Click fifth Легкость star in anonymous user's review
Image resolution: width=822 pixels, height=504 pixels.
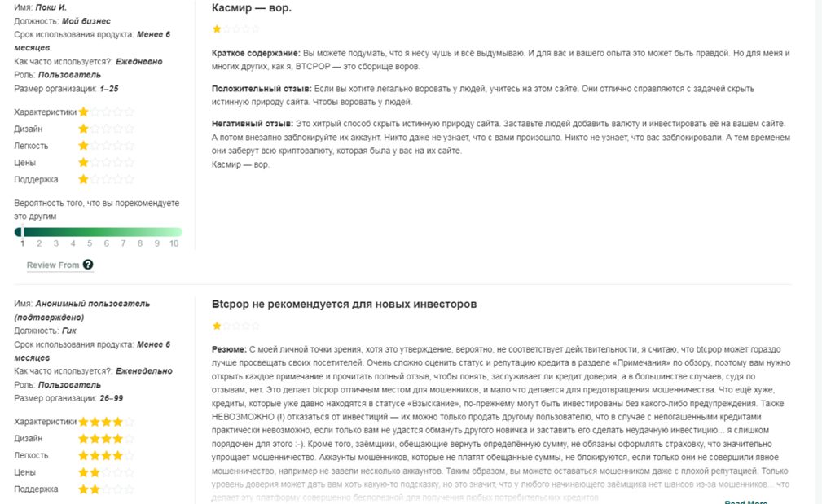pos(129,455)
